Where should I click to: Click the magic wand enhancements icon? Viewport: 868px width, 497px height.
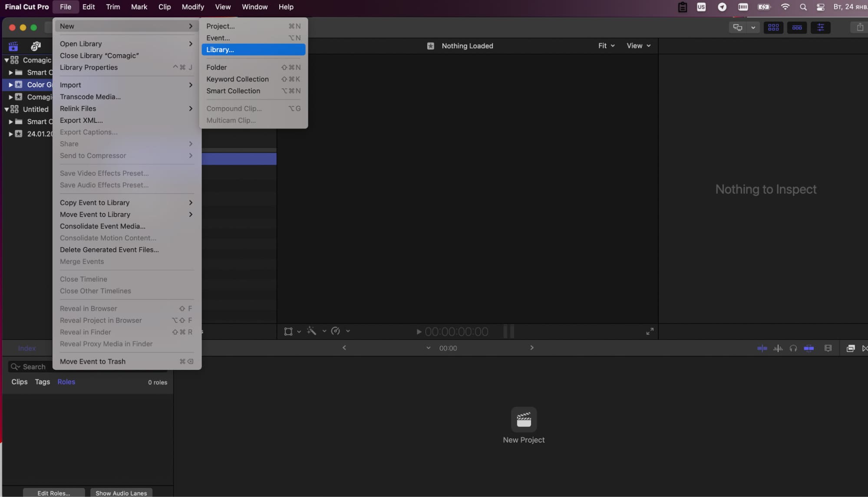coord(311,331)
